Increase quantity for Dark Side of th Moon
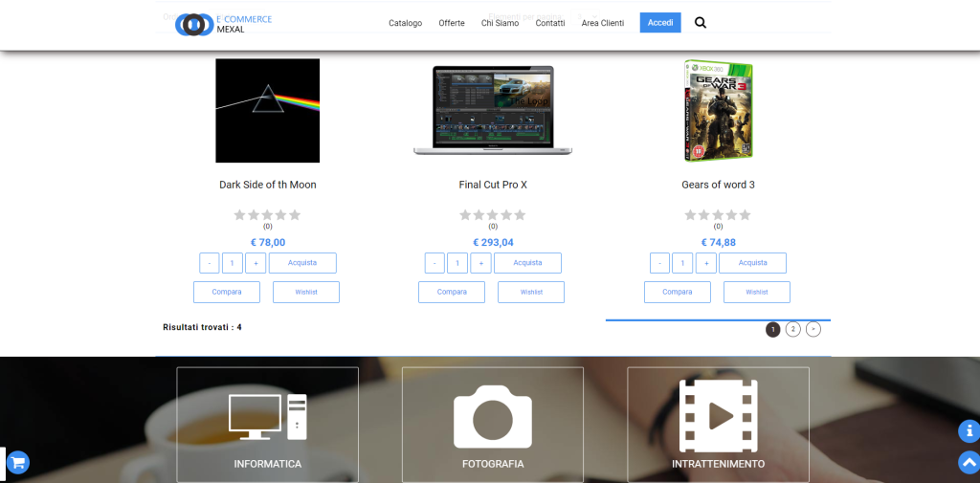This screenshot has height=483, width=980. (x=256, y=263)
